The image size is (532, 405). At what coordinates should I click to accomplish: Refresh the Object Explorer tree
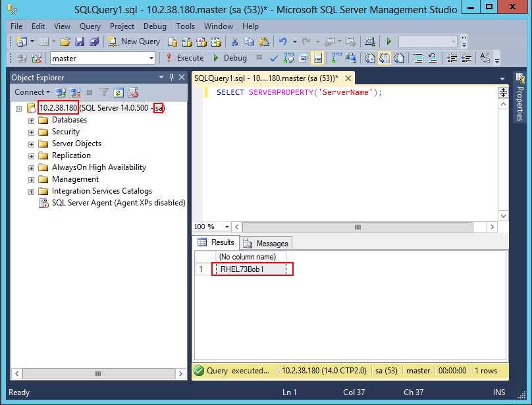tap(118, 92)
